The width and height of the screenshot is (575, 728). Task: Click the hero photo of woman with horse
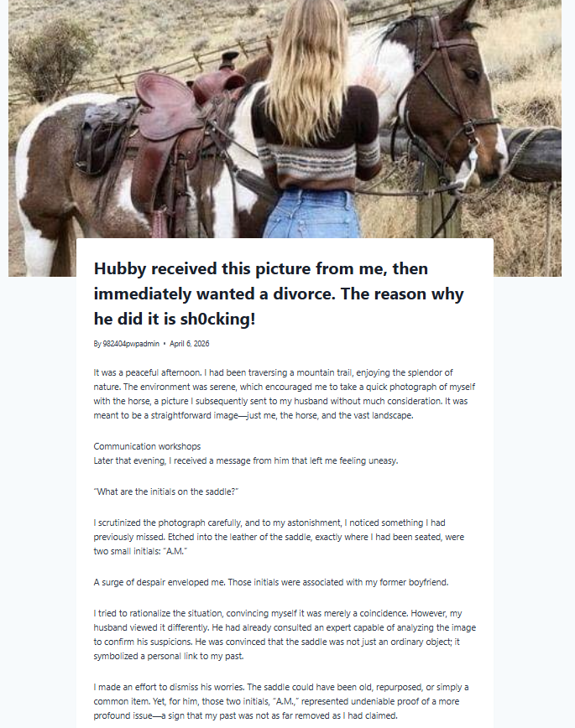(x=285, y=126)
